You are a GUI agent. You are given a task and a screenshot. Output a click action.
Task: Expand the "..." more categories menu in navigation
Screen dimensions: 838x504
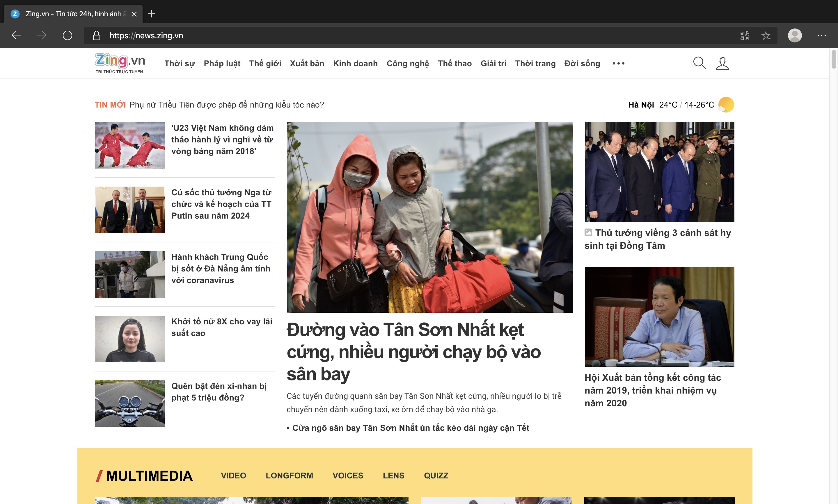pyautogui.click(x=618, y=63)
